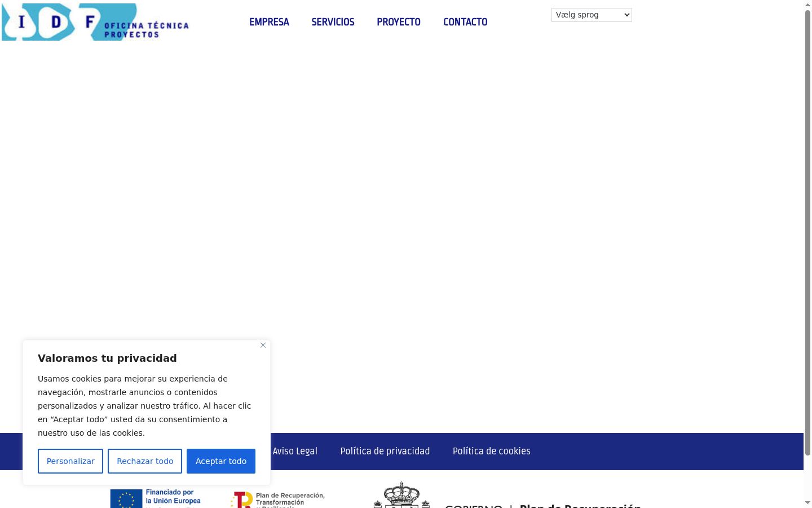Viewport: 812px width, 508px height.
Task: Click the Valoramos tu privacidad heading
Action: click(107, 358)
